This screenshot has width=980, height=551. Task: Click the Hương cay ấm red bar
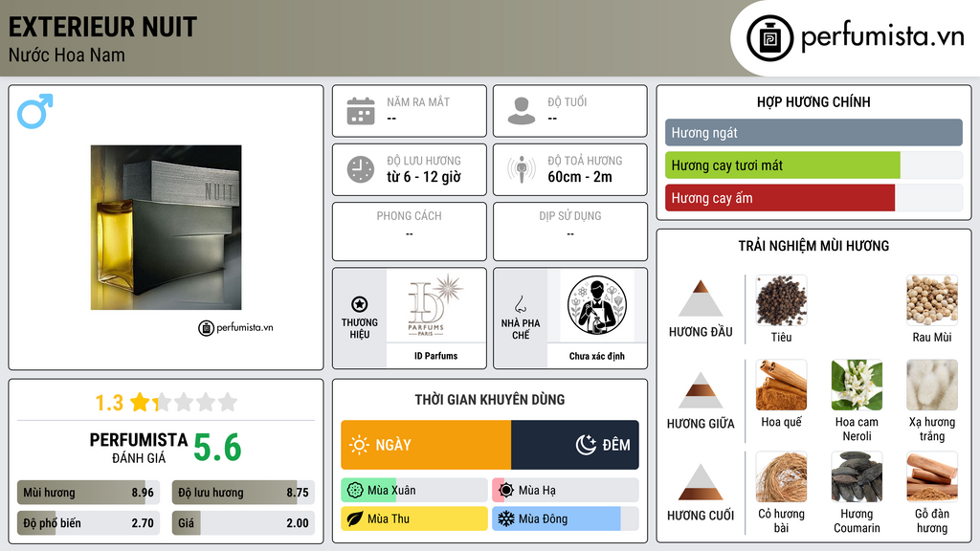813,198
